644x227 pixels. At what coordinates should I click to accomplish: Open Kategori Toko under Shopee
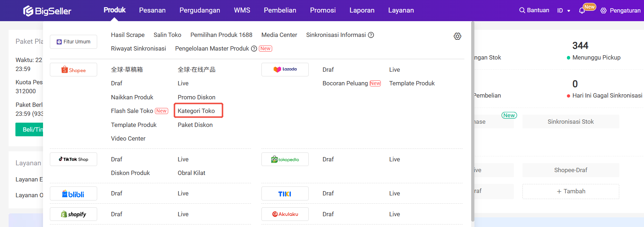click(196, 111)
